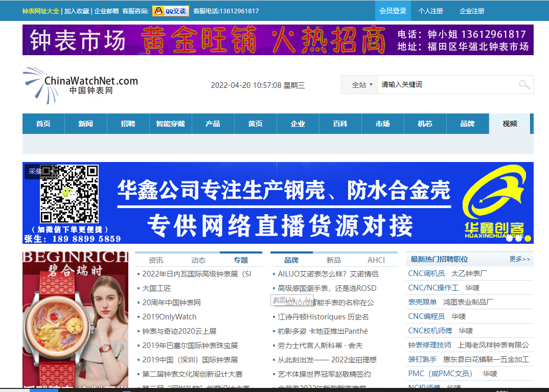The image size is (549, 392).
Task: Open the AILUO艾诺表 article link
Action: pyautogui.click(x=328, y=274)
